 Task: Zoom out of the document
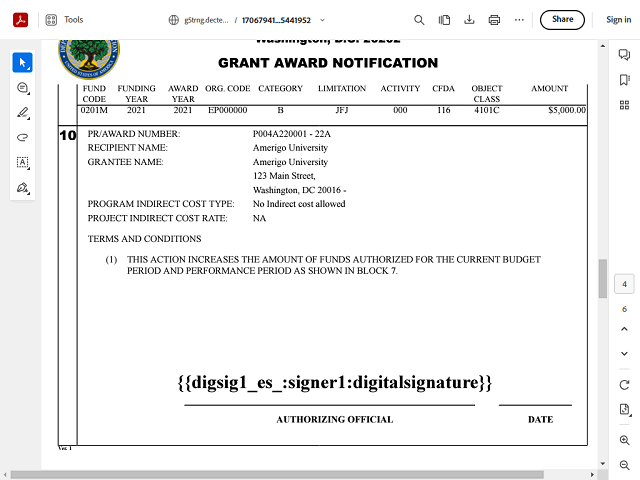pyautogui.click(x=624, y=465)
